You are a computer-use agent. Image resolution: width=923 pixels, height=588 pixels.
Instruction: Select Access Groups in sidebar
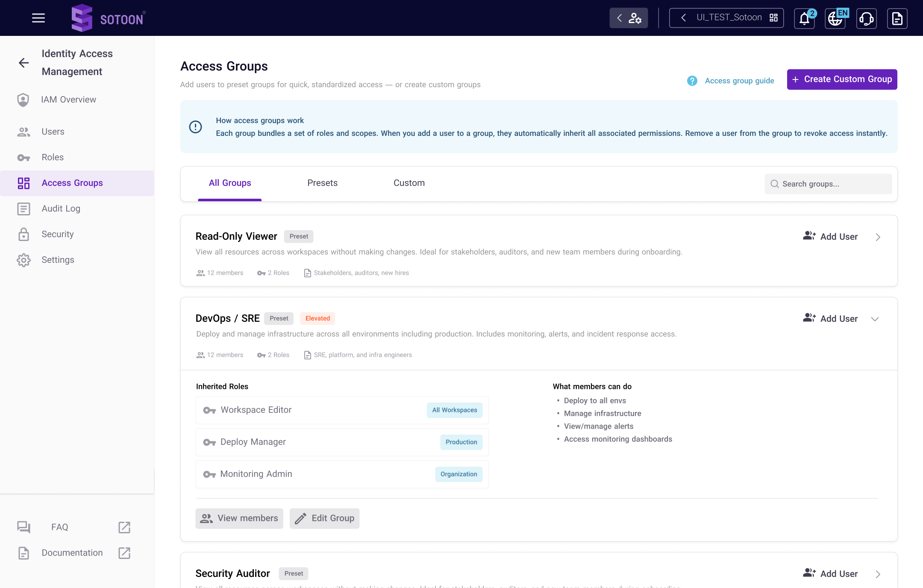click(x=77, y=183)
